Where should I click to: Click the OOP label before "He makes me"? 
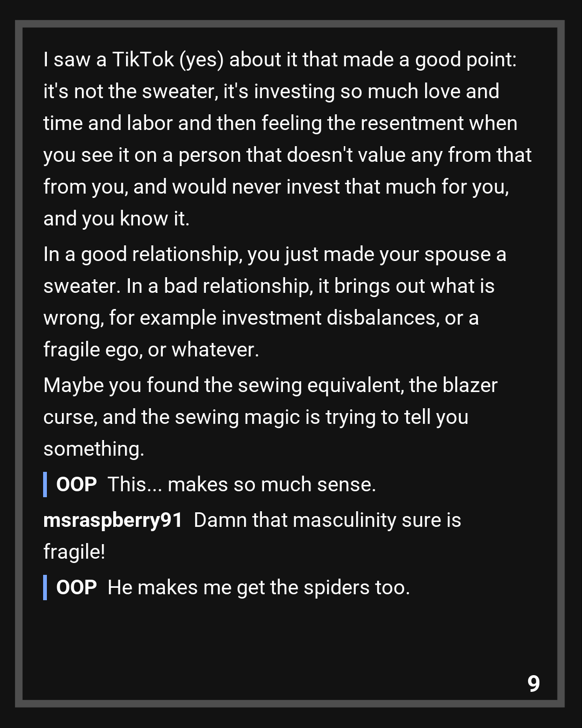point(77,588)
